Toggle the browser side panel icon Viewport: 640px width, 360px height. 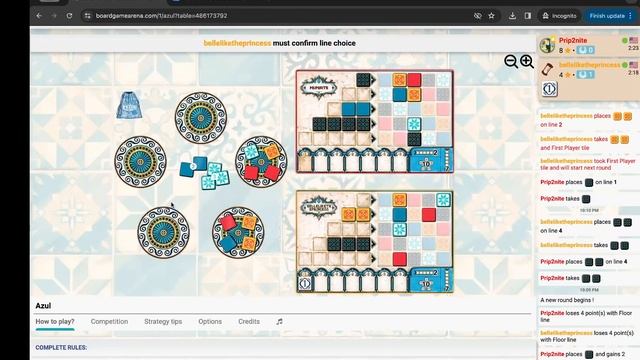(528, 16)
